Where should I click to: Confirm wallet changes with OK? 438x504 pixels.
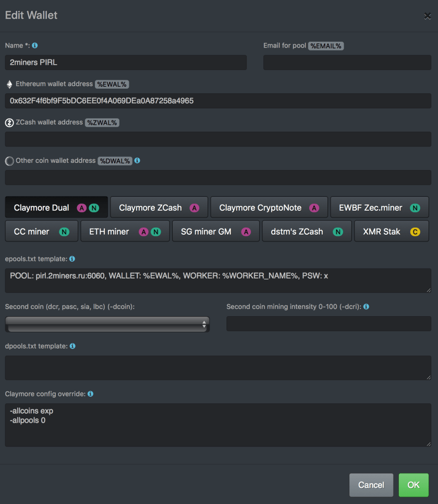point(413,485)
